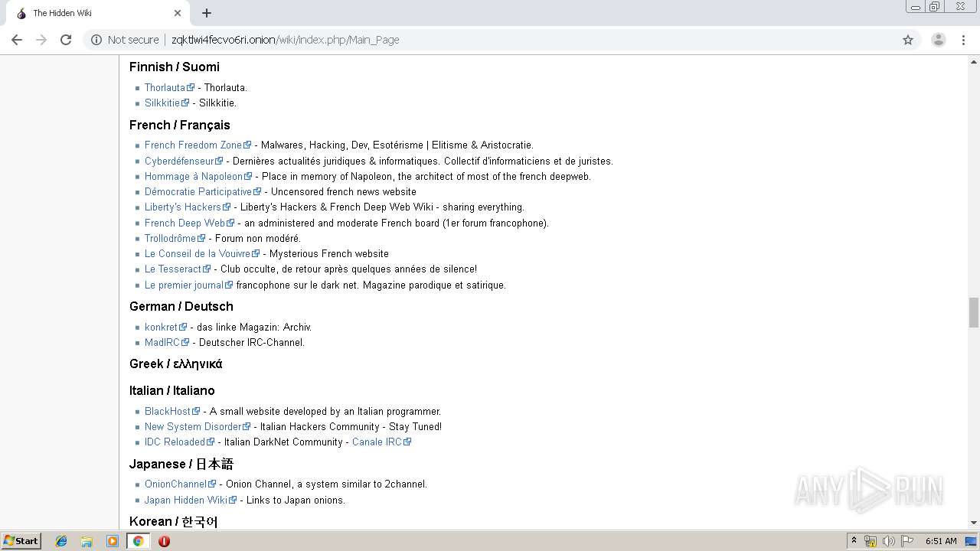Open Le Conseil de la Vouivre link

tap(198, 254)
